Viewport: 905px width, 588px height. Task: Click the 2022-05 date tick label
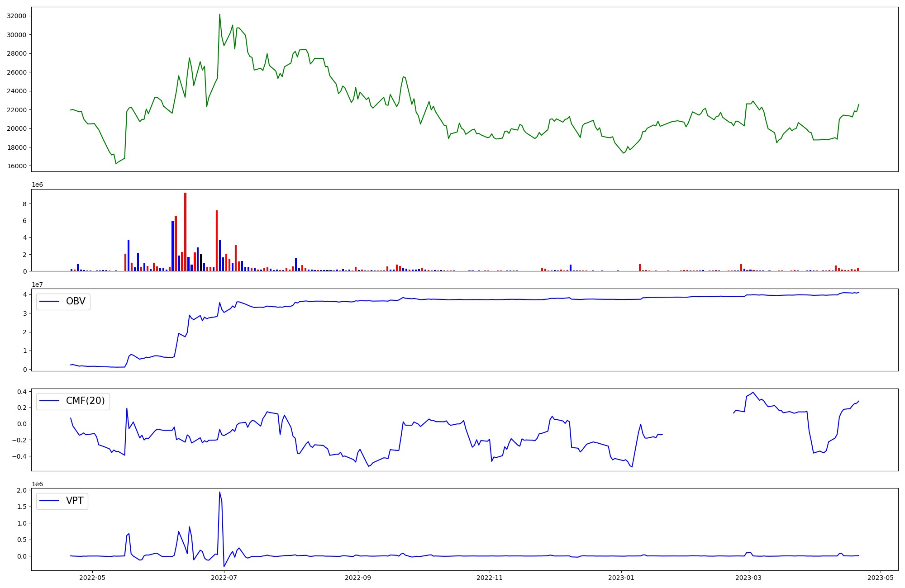coord(92,577)
